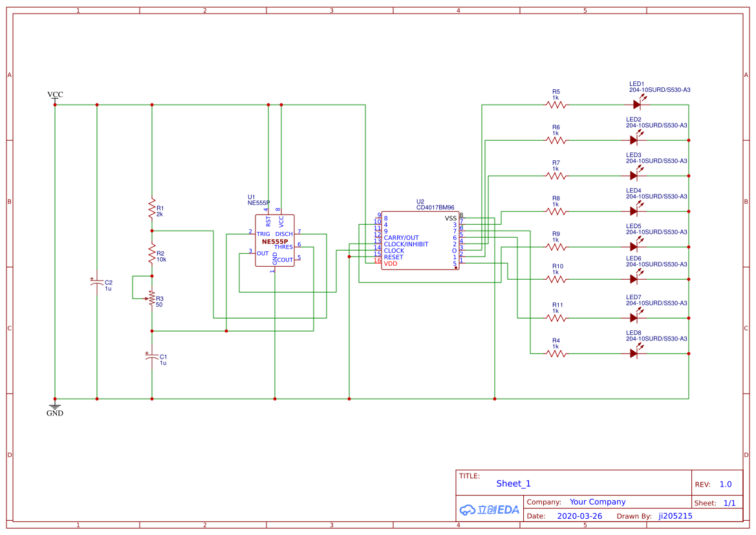Select the R9 resistor symbol
The width and height of the screenshot is (756, 535).
(x=556, y=247)
